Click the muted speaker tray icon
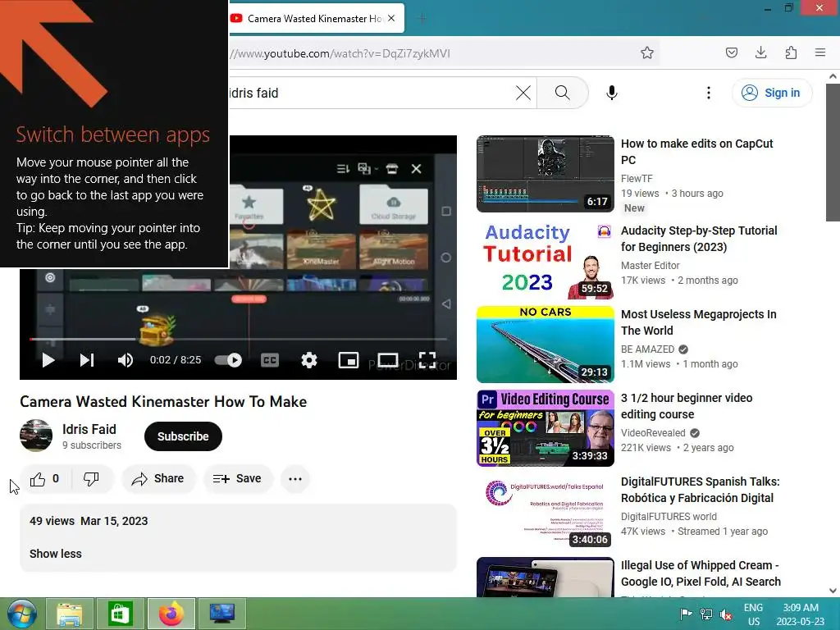840x630 pixels. pos(727,614)
